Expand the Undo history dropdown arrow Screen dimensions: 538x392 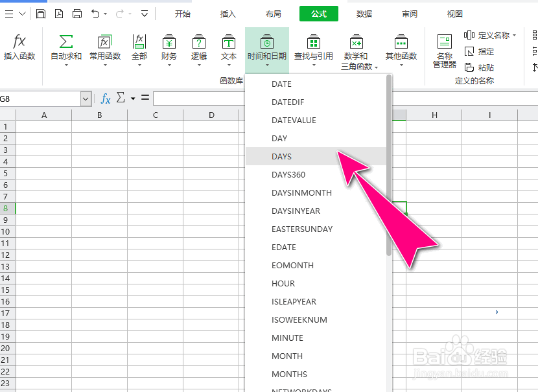coord(106,14)
